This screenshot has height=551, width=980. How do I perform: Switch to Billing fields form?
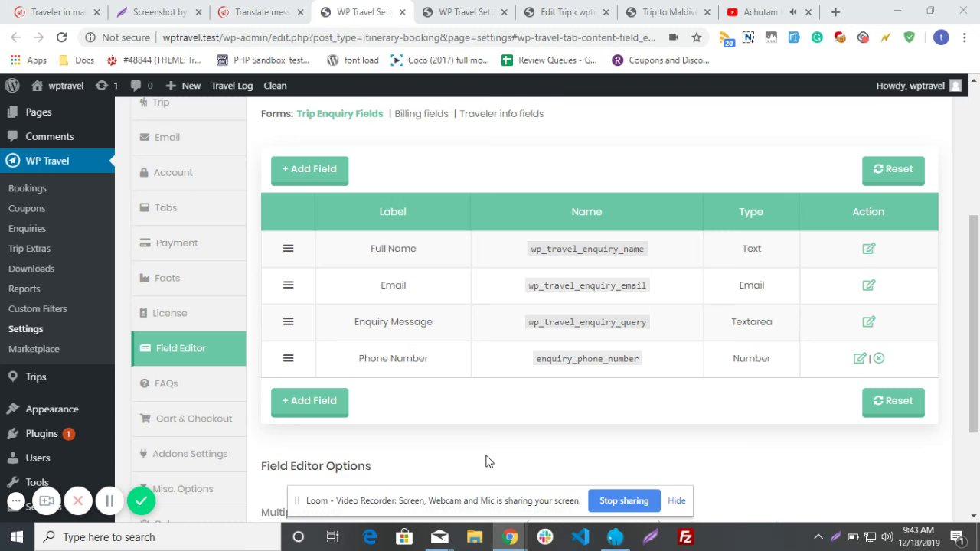pos(421,113)
